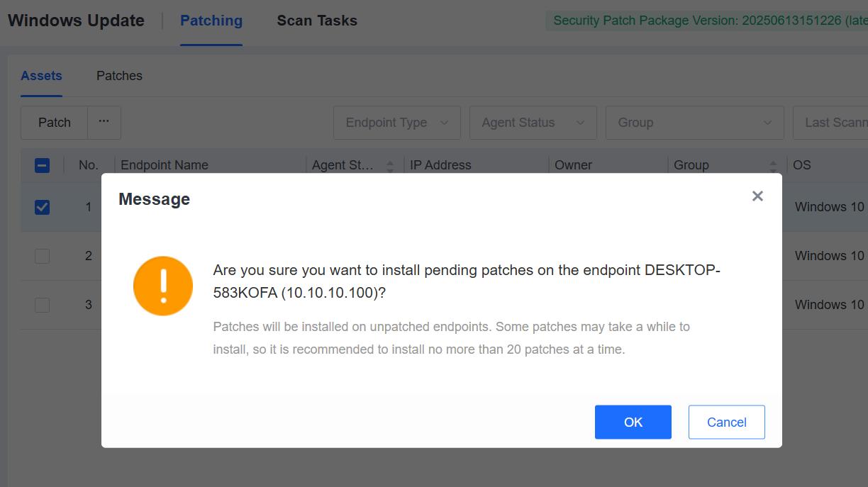Click the IP Address column header

point(440,165)
